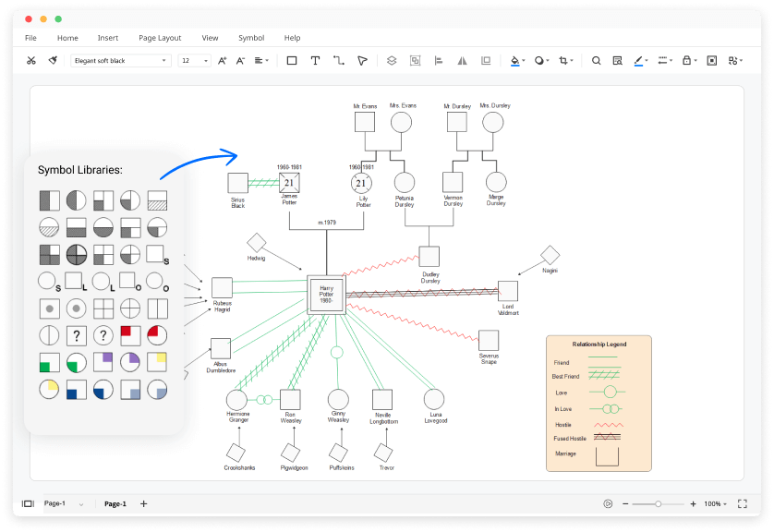Click the Fit to drawing focus icon

click(712, 61)
